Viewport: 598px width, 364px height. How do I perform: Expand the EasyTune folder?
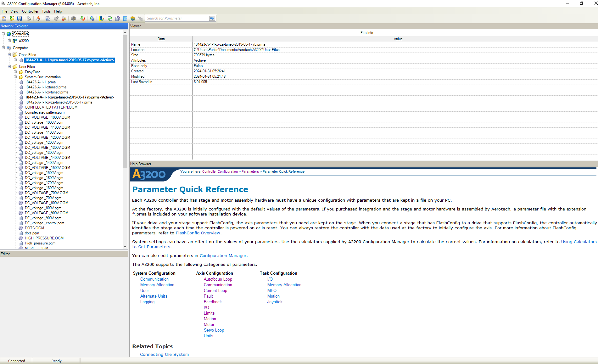tap(15, 72)
